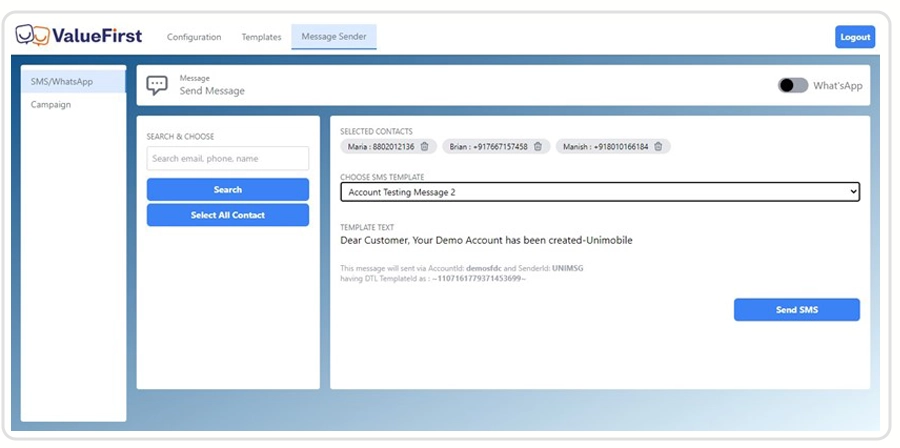Click the template text 'Dear Customer, Your Demo Account'
Viewport: 900px width, 448px height.
pos(421,240)
